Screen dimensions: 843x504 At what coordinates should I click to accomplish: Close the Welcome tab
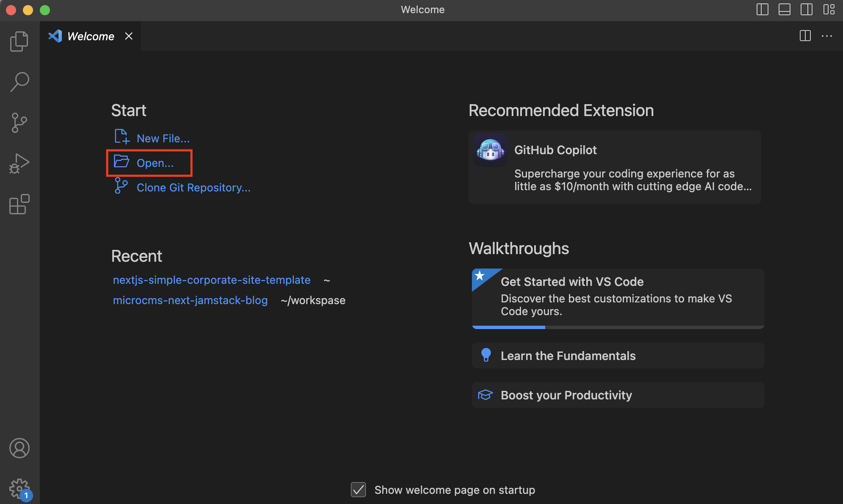129,36
